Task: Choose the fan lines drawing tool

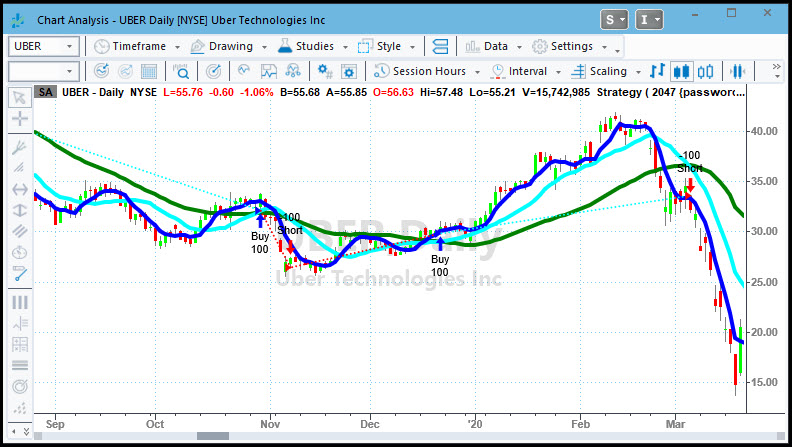Action: tap(20, 147)
